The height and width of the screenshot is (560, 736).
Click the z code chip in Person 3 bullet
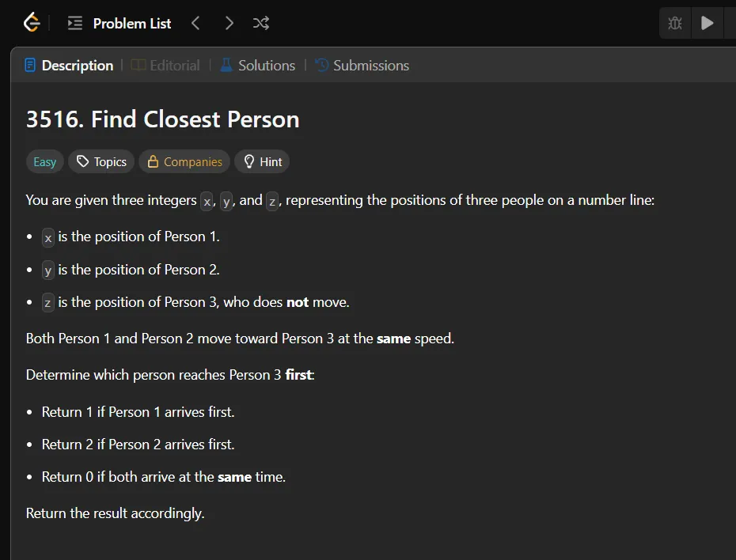48,303
